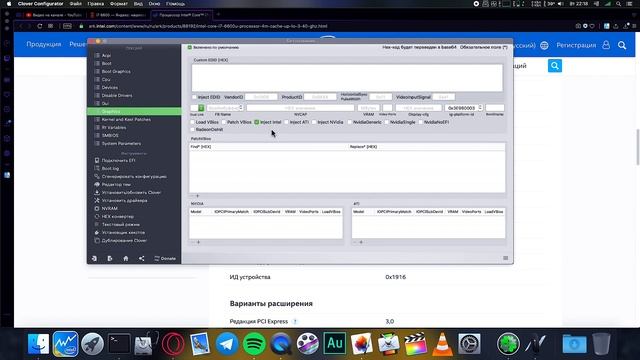Click the Donate button

(165, 258)
